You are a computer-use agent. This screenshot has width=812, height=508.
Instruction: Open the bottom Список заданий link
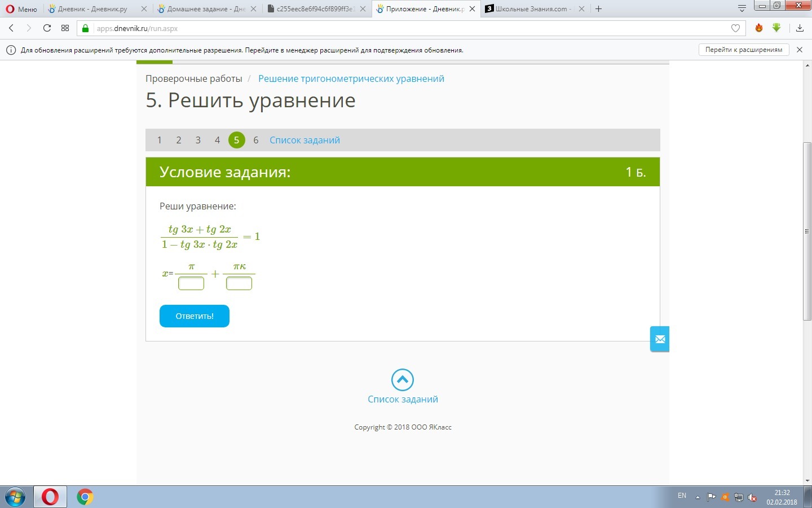403,399
